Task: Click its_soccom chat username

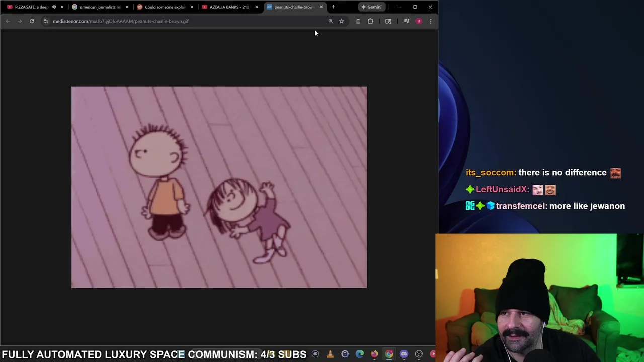Action: point(491,173)
